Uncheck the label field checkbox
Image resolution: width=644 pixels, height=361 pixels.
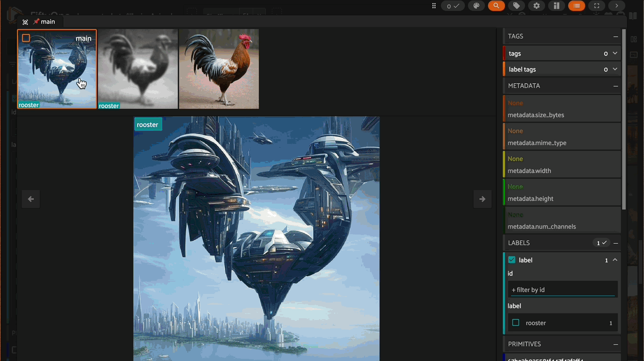(x=512, y=260)
